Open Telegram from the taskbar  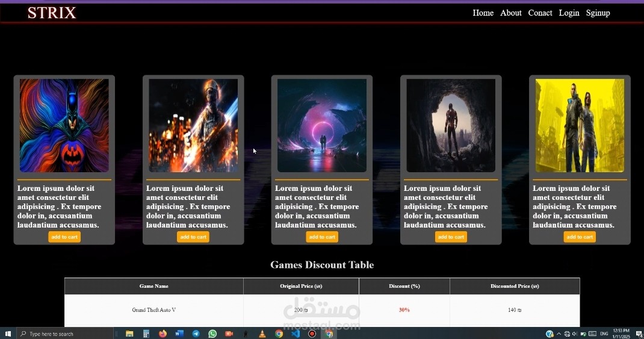click(x=196, y=334)
